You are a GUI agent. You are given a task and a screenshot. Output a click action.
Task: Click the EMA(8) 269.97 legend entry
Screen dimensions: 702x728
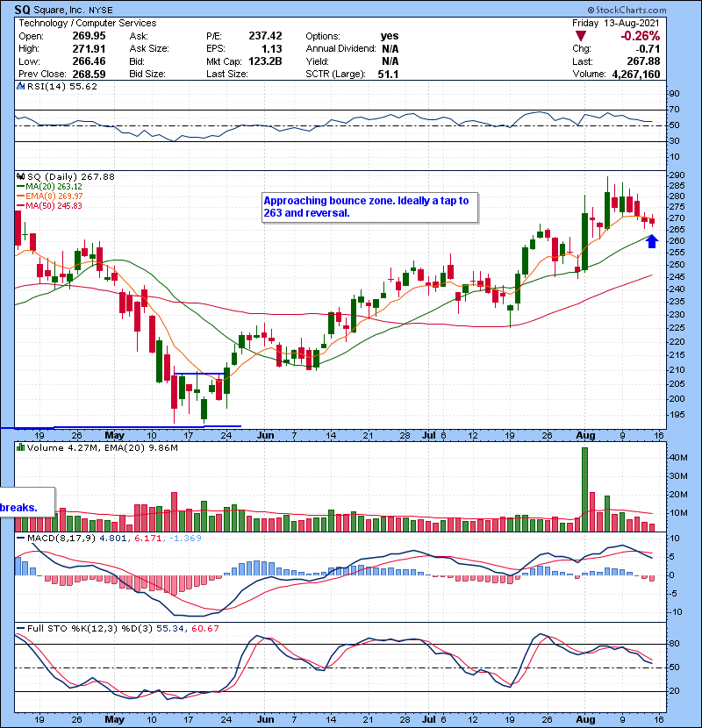pyautogui.click(x=50, y=196)
